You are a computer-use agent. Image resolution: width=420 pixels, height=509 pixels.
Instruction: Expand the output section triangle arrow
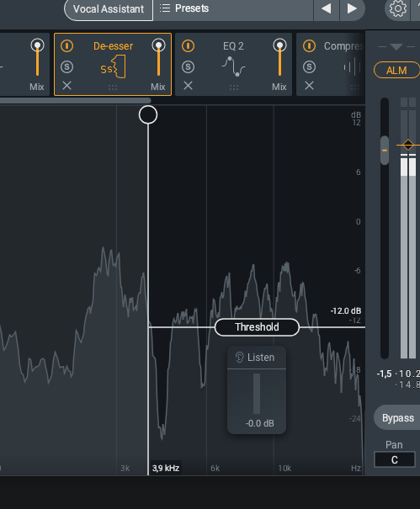click(396, 47)
